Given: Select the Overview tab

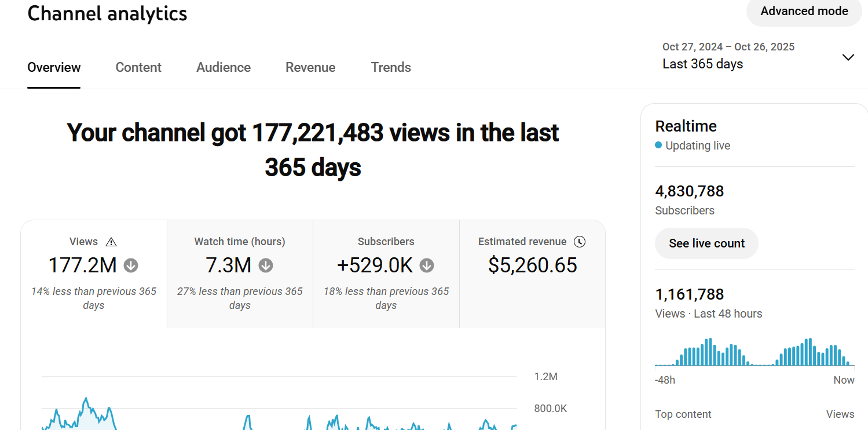Looking at the screenshot, I should tap(54, 67).
